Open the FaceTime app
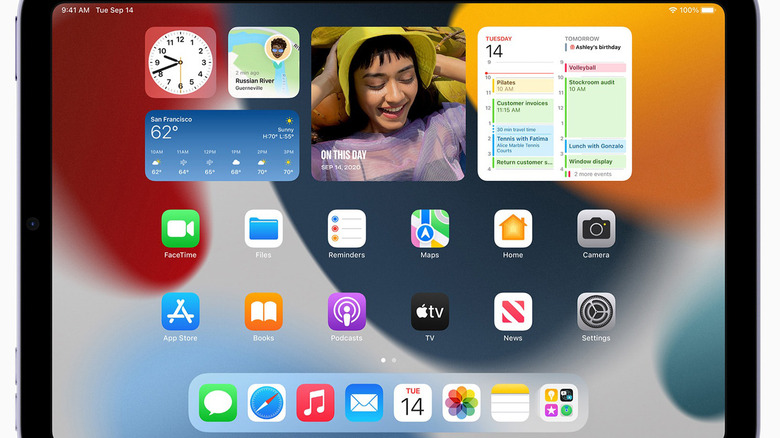 (x=180, y=229)
